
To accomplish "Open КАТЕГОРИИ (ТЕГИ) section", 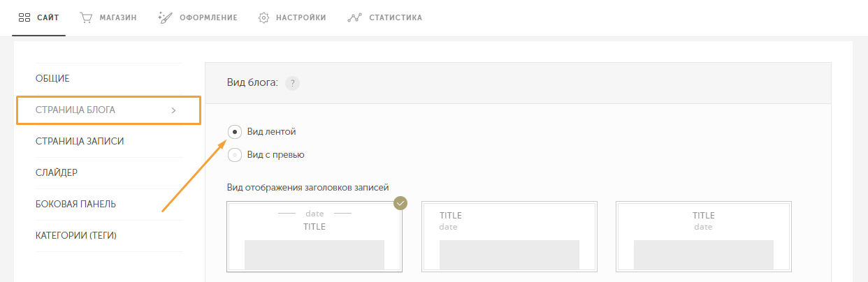I will click(76, 236).
